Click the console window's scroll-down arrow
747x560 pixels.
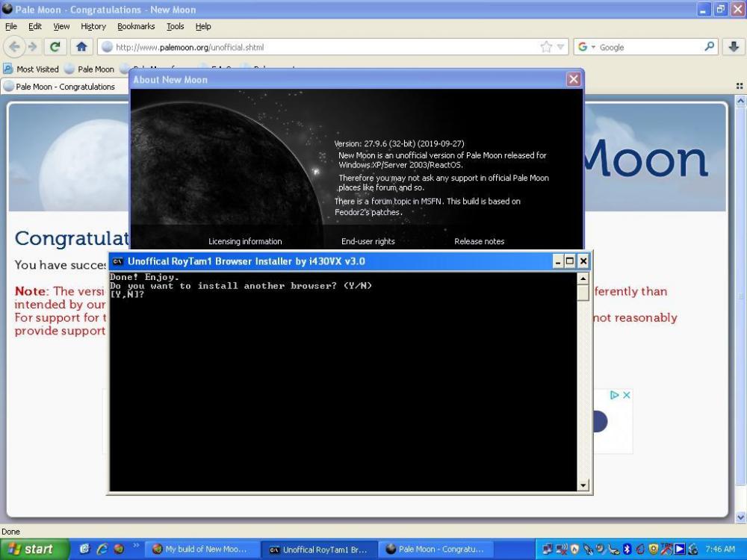583,485
